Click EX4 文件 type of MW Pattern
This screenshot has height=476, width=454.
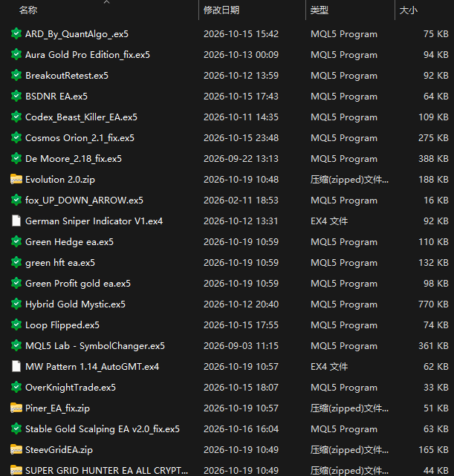329,367
